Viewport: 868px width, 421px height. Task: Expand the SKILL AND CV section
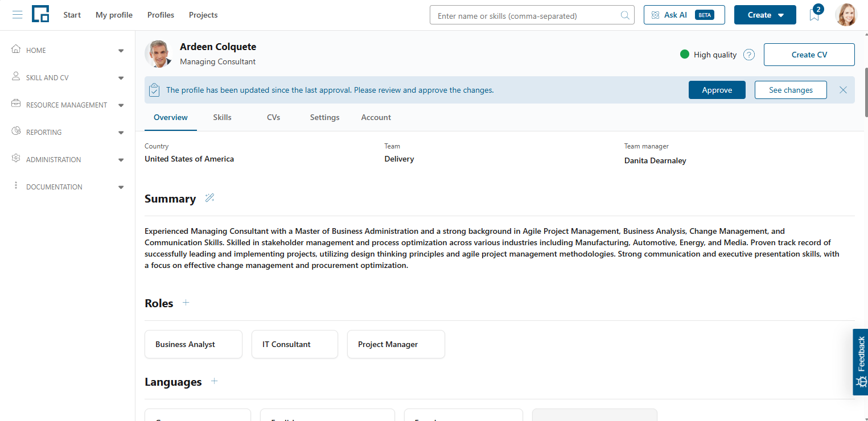point(121,78)
